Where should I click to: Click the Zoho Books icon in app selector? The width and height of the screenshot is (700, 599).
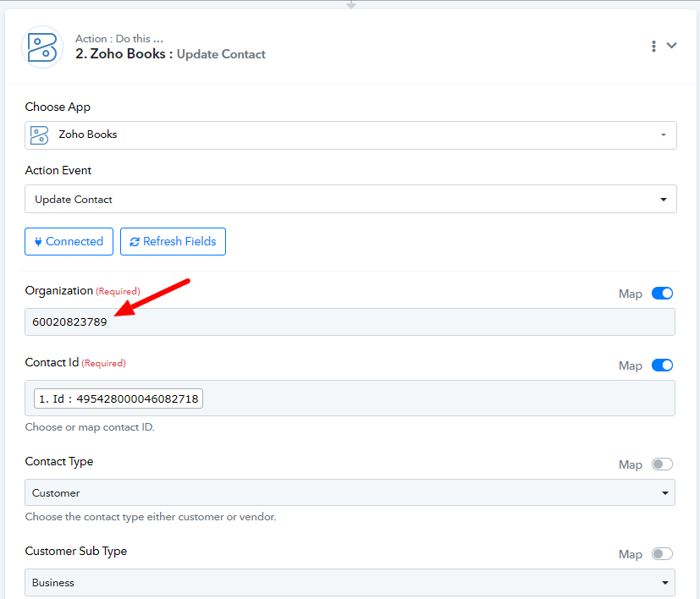pyautogui.click(x=39, y=135)
